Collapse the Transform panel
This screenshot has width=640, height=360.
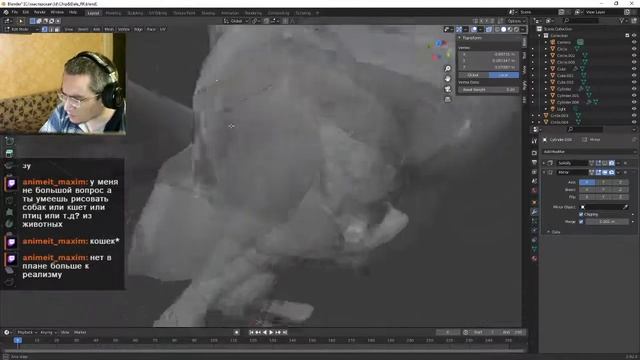click(x=460, y=38)
